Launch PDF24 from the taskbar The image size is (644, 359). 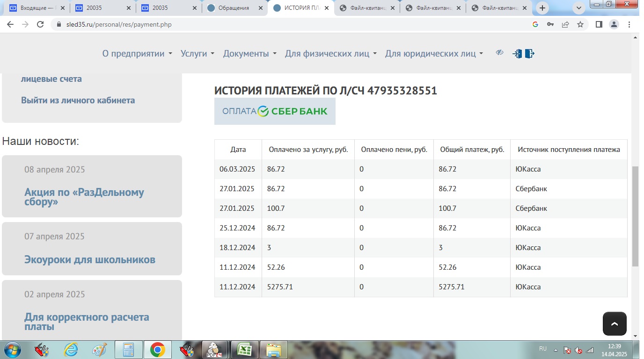pyautogui.click(x=214, y=350)
